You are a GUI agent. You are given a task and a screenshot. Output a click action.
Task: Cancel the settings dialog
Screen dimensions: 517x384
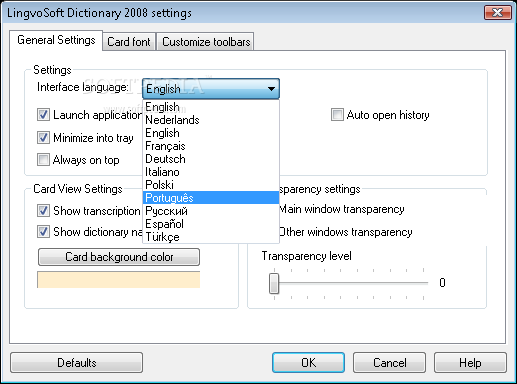(389, 362)
